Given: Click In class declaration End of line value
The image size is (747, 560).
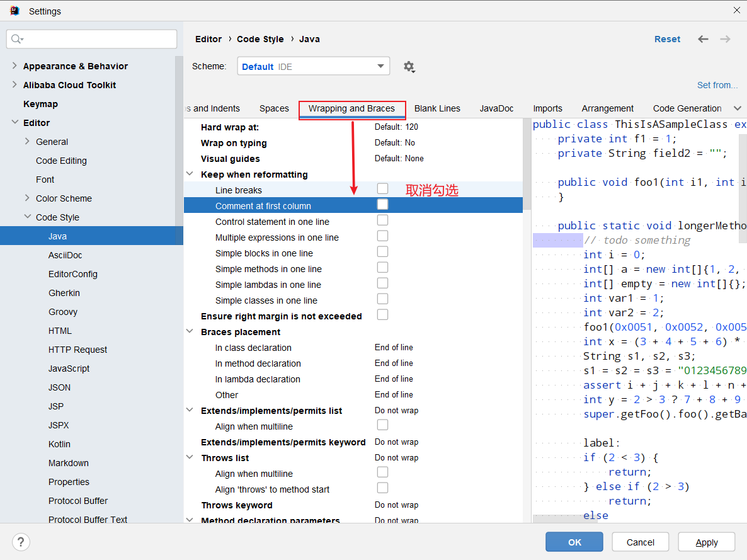Looking at the screenshot, I should click(x=394, y=348).
